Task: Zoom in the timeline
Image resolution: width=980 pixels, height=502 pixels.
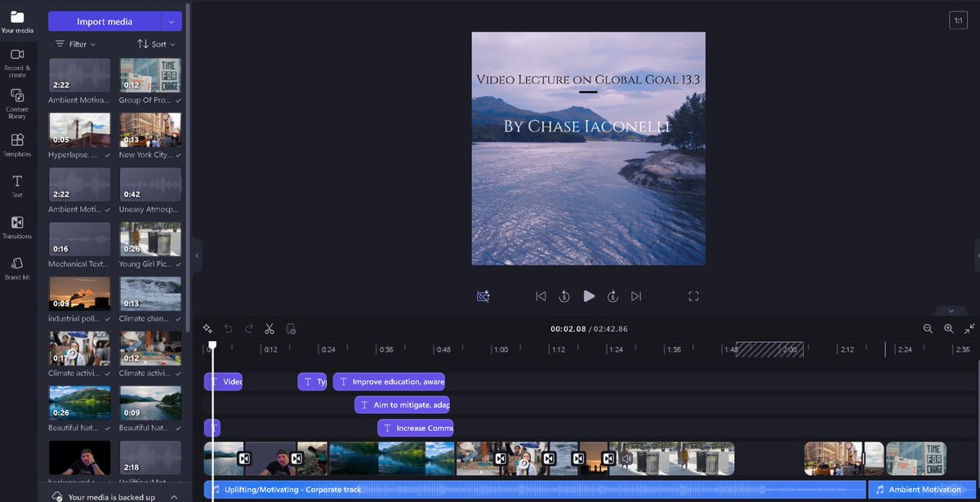Action: (x=948, y=328)
